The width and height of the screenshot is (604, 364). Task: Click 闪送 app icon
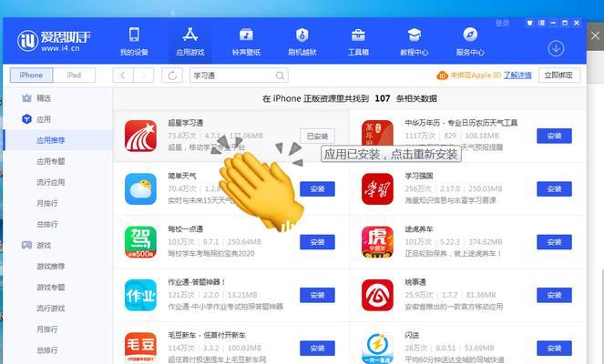click(377, 348)
